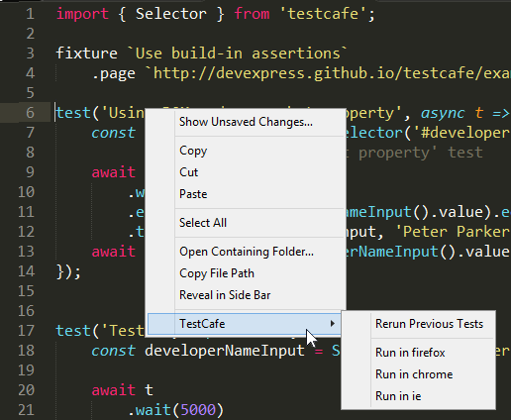Screen dimensions: 511x420
Task: Click line number 21 in gutter
Action: point(26,410)
